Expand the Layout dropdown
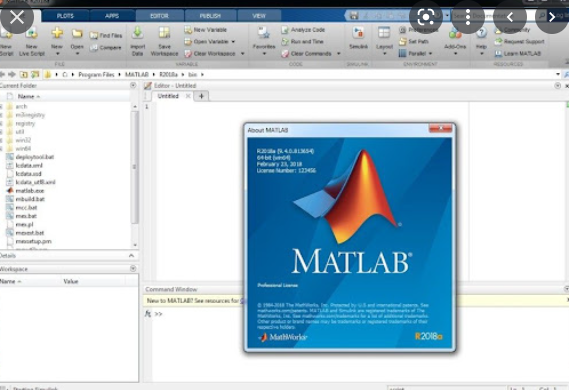Screen dimensions: 569x390 pyautogui.click(x=384, y=53)
